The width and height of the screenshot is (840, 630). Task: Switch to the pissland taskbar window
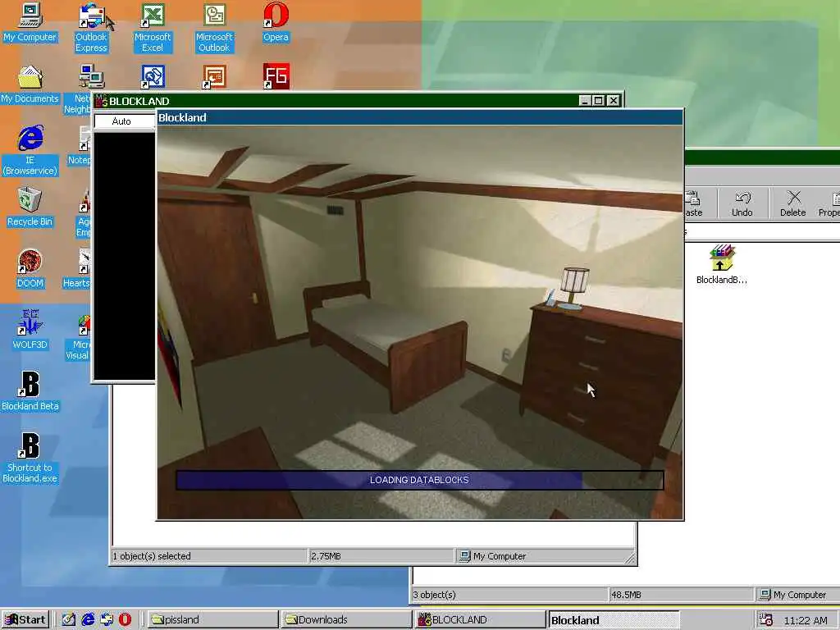[x=212, y=620]
